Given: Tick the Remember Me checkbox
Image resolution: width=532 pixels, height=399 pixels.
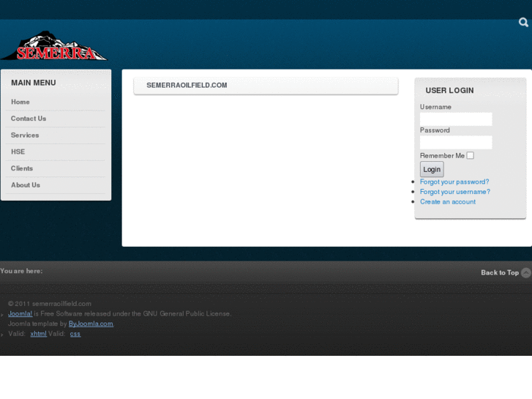Looking at the screenshot, I should tap(470, 155).
